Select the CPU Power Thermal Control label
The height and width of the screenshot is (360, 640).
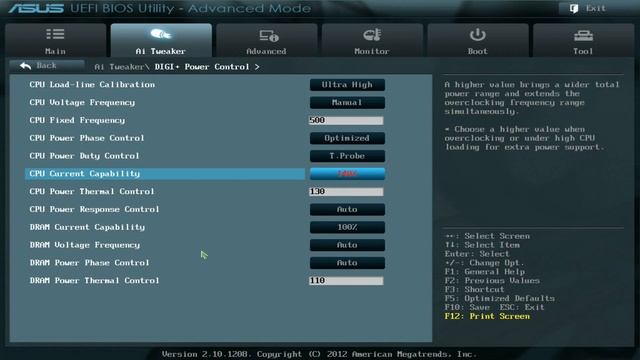point(92,191)
